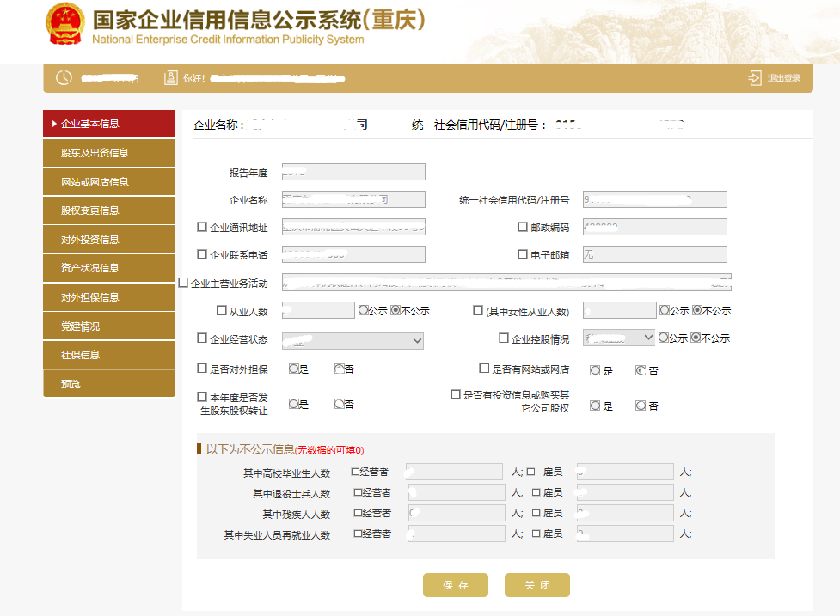
Task: Select 党建情况 in the sidebar
Action: pos(109,325)
